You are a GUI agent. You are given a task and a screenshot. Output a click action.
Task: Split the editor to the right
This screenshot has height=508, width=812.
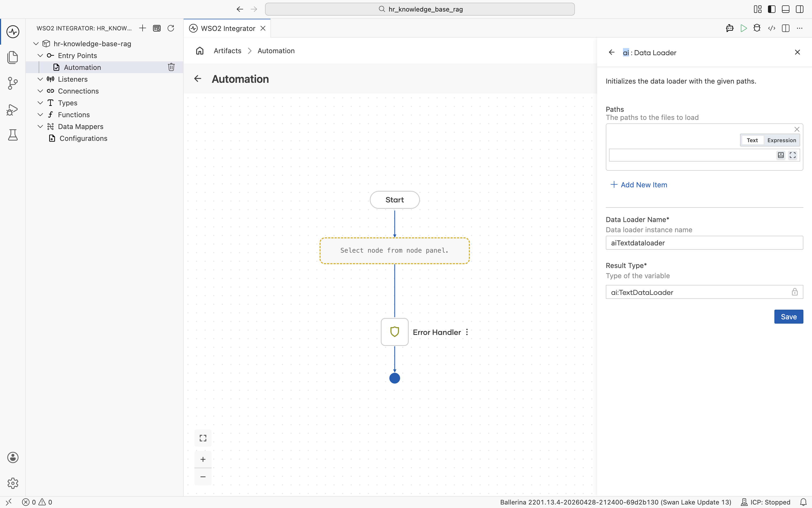[785, 28]
